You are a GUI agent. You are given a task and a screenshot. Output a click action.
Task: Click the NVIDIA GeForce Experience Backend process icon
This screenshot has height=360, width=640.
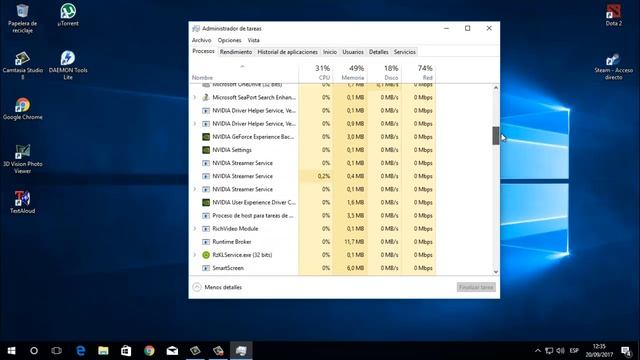[206, 137]
